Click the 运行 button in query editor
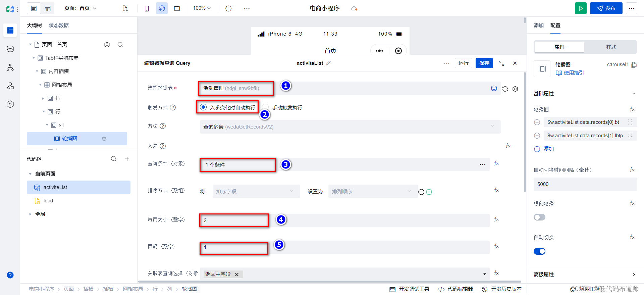This screenshot has height=295, width=644. [x=464, y=63]
